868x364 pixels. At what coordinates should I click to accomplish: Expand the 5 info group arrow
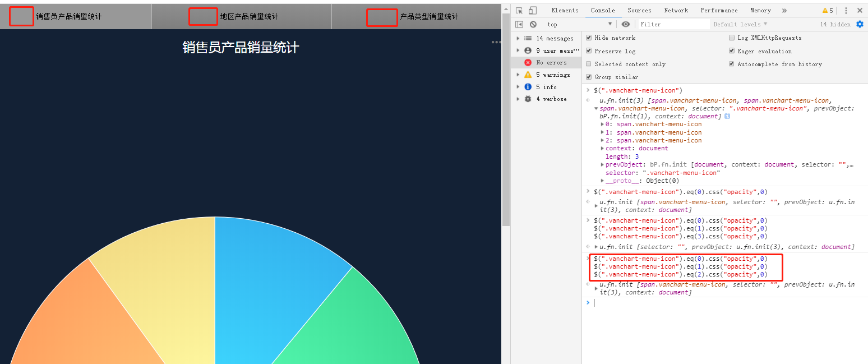point(518,87)
